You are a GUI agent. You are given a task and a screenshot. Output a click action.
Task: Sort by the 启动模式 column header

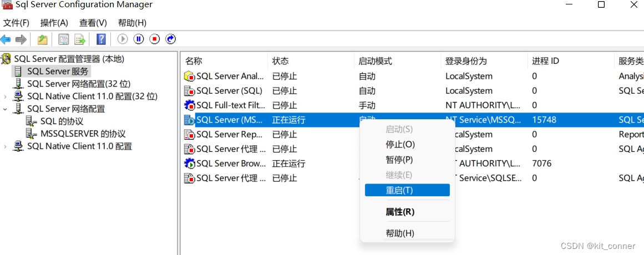point(376,61)
